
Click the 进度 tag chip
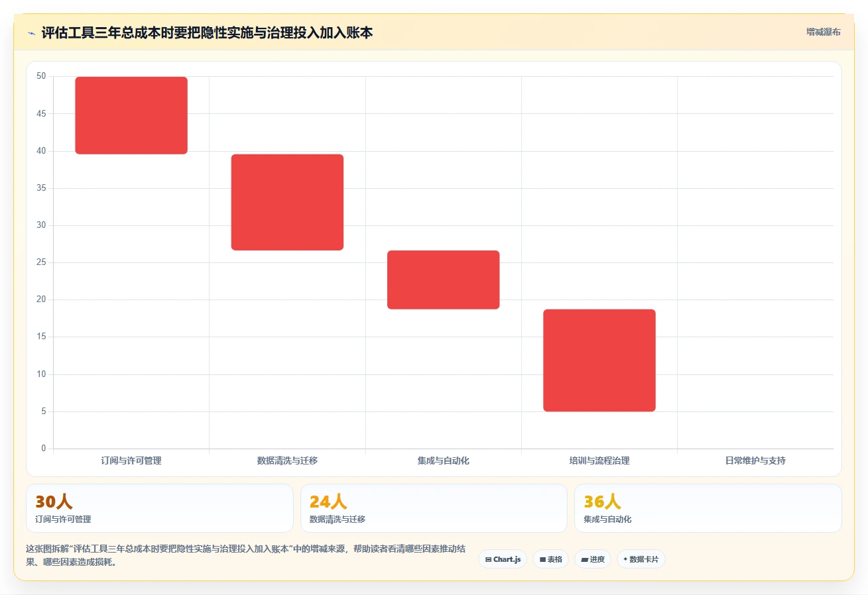[593, 559]
